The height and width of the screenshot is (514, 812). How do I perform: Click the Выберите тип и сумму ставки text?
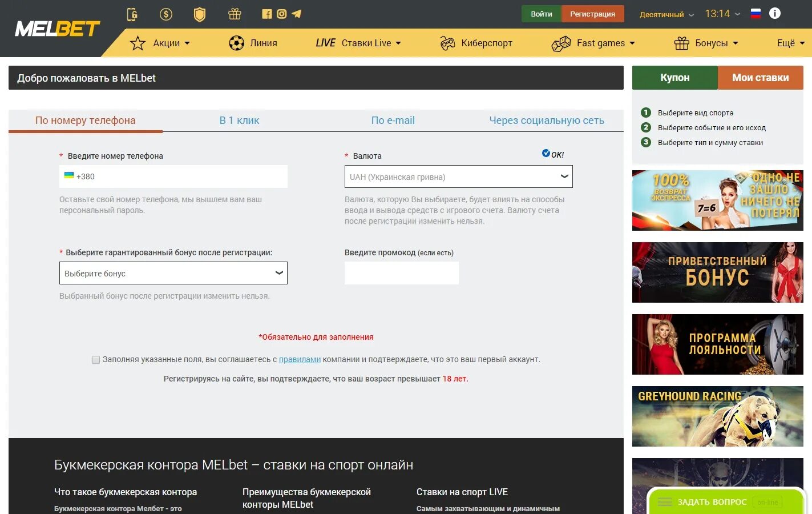click(710, 143)
